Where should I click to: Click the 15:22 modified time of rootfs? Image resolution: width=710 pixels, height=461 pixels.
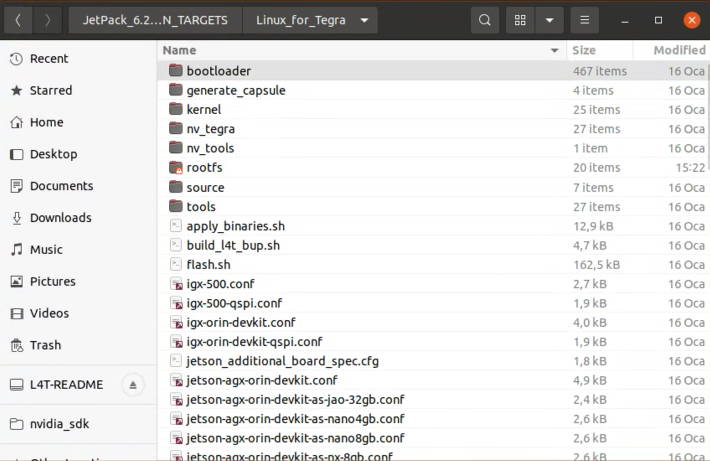coord(690,168)
